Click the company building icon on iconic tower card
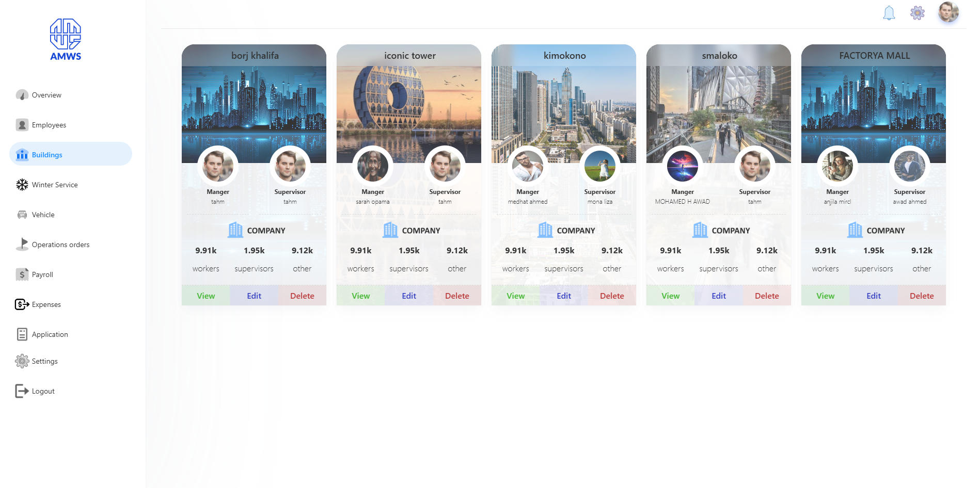This screenshot has width=980, height=488. pyautogui.click(x=390, y=230)
